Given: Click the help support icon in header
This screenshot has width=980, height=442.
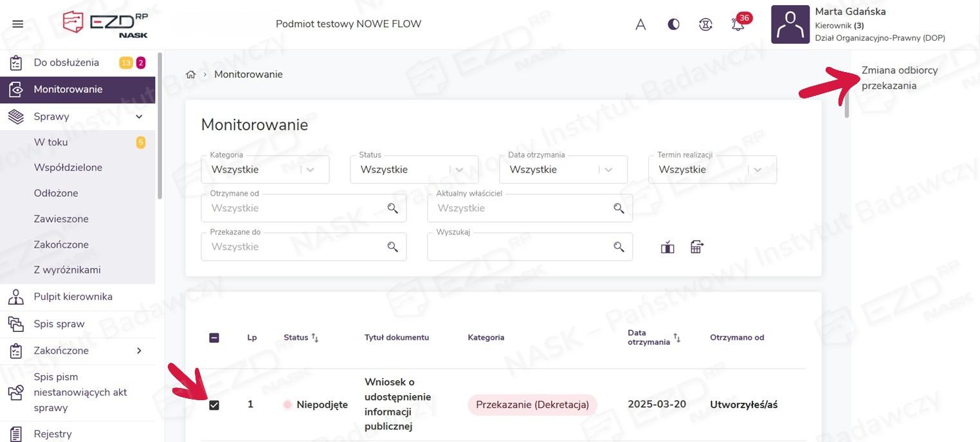Looking at the screenshot, I should [705, 25].
